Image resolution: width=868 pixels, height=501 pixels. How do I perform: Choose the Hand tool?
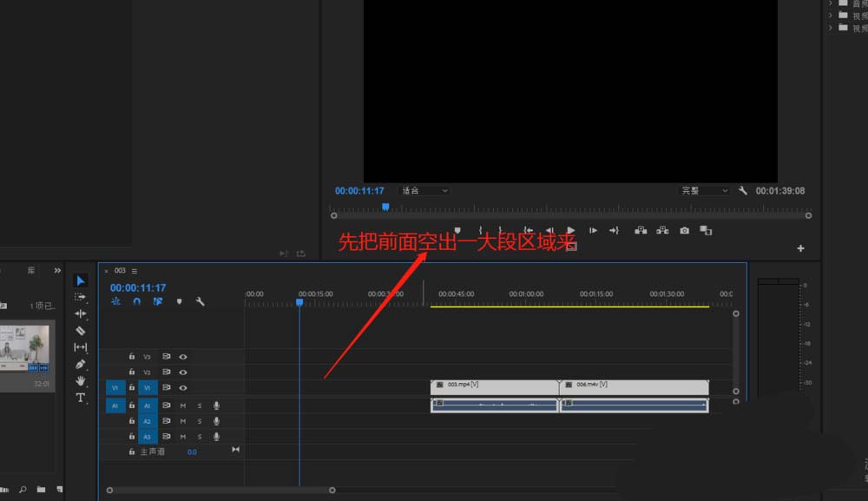[81, 380]
